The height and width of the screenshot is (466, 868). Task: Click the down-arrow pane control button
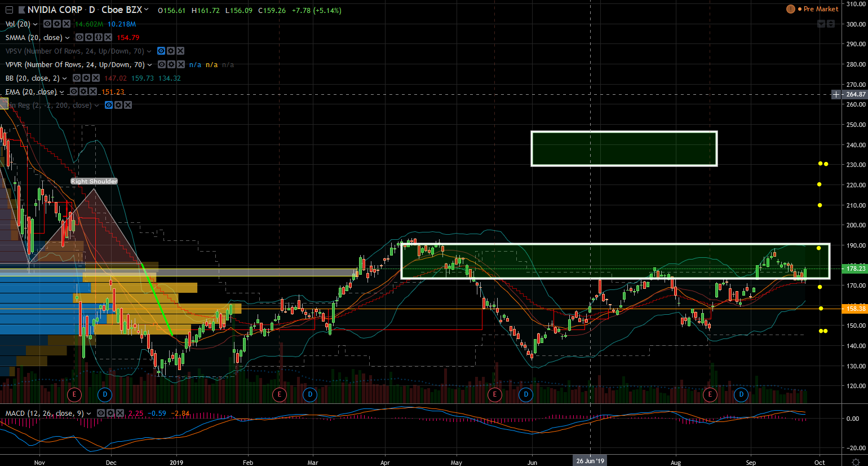(x=822, y=24)
